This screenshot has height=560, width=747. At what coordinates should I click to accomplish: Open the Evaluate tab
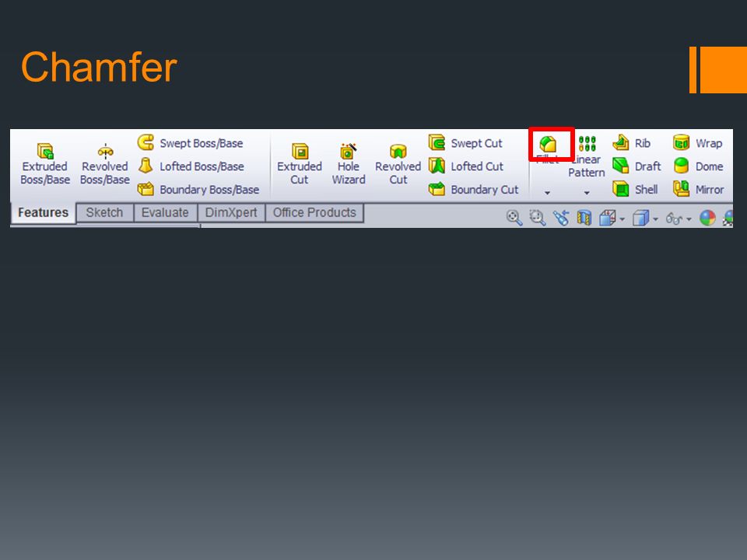tap(165, 212)
